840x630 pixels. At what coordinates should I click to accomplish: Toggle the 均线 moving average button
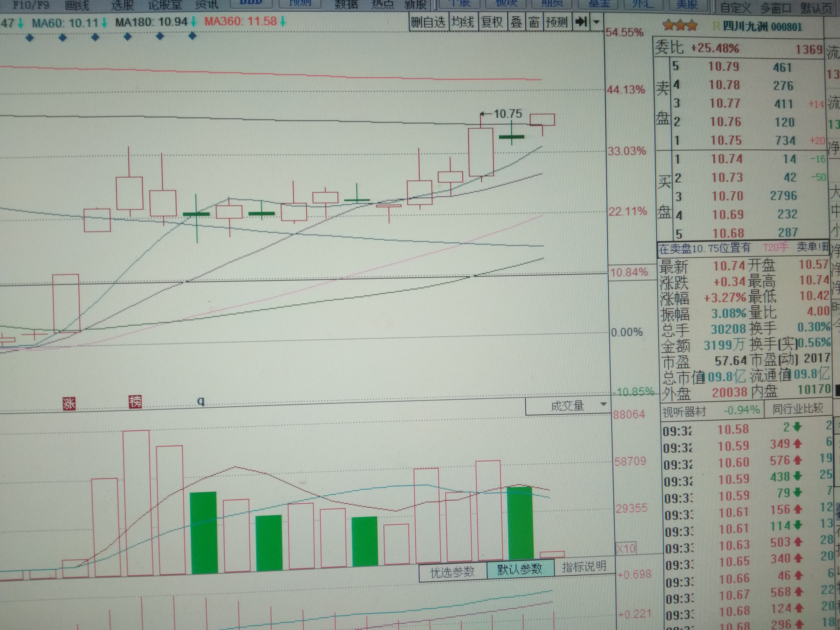(x=463, y=22)
